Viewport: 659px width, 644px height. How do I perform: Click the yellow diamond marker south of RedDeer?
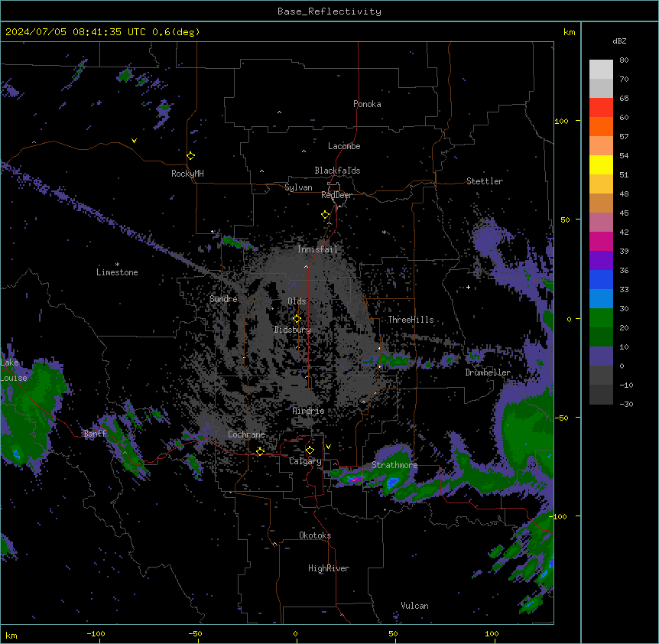pos(325,215)
